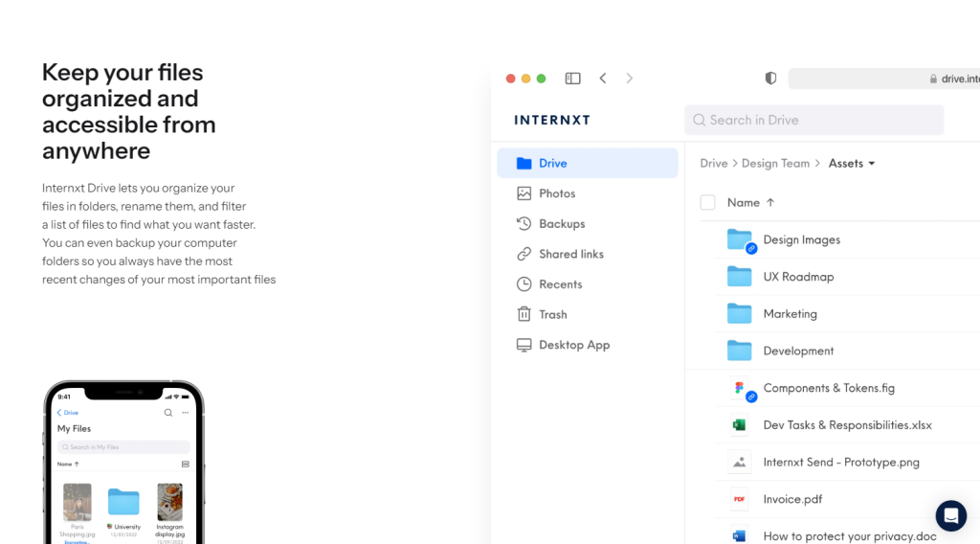980x544 pixels.
Task: Click the Drive breadcrumb link
Action: (713, 164)
